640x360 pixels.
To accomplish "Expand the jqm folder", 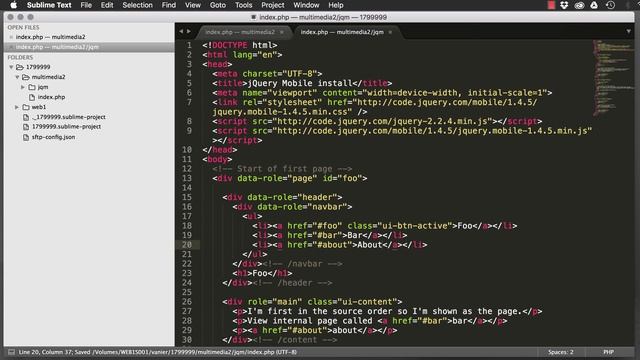I will 23,87.
